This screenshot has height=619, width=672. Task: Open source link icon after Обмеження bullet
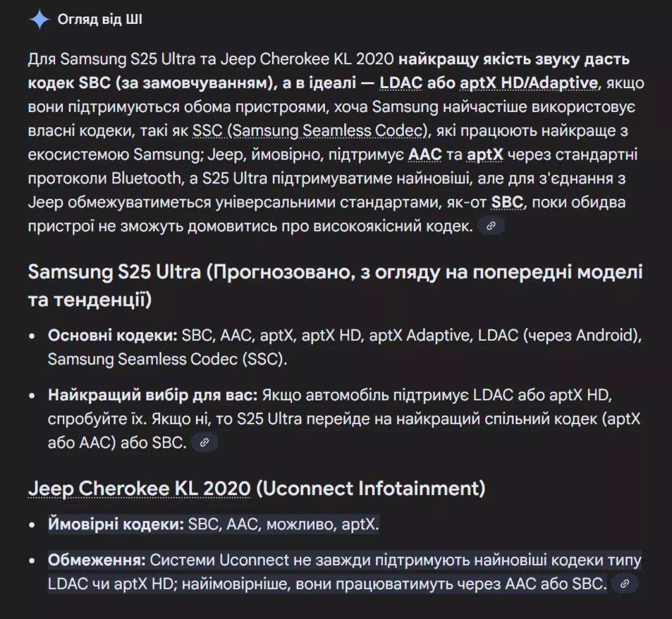(x=624, y=584)
